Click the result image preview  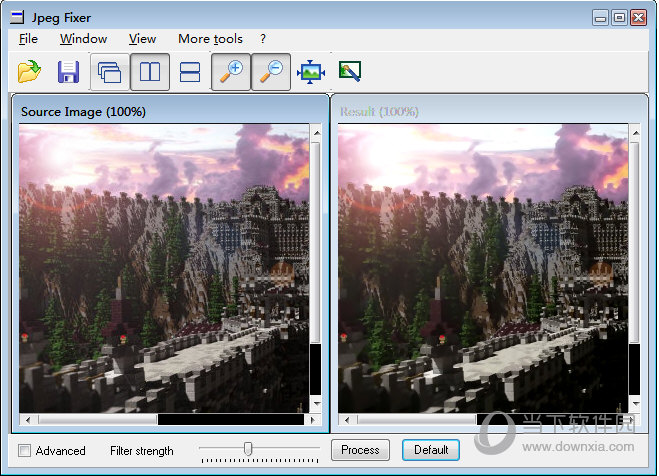[483, 268]
